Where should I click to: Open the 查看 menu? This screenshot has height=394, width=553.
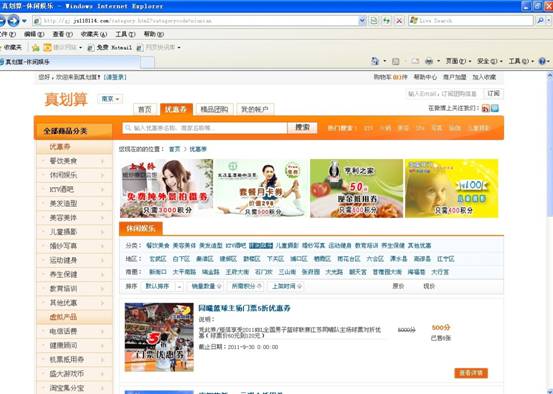(x=62, y=34)
